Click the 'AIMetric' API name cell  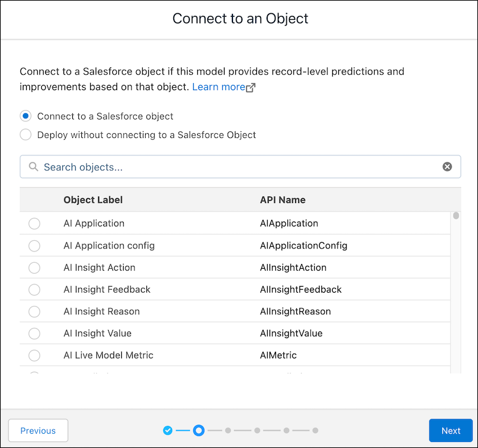pyautogui.click(x=278, y=355)
